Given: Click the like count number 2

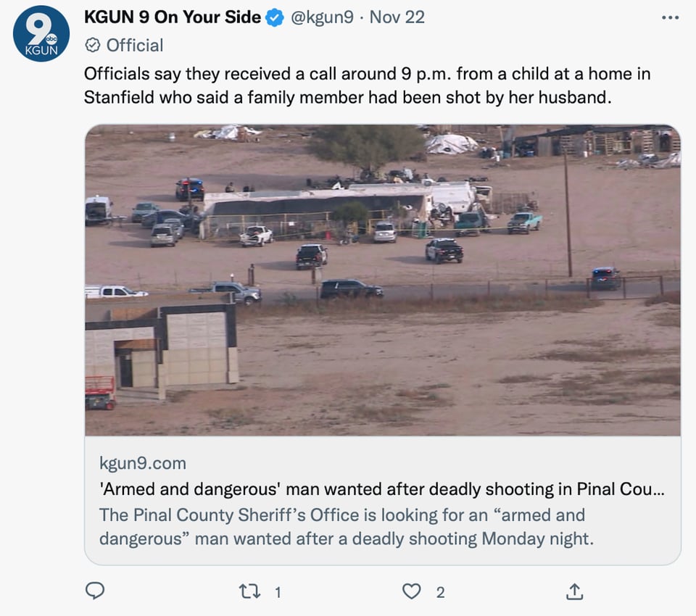Looking at the screenshot, I should (440, 593).
